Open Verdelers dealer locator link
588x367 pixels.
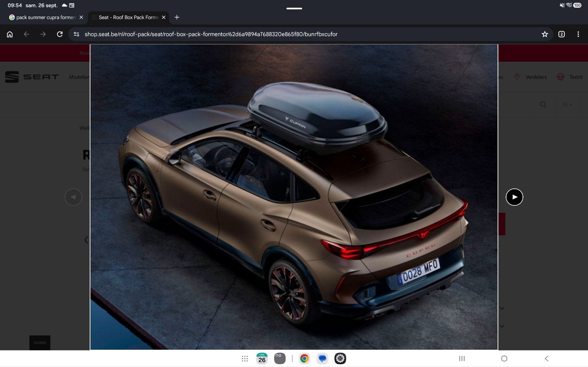coord(530,77)
